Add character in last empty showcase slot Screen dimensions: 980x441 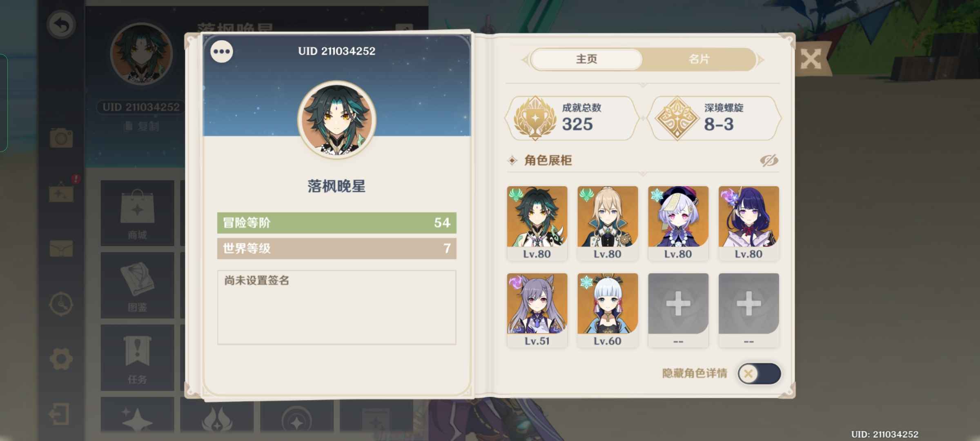748,310
